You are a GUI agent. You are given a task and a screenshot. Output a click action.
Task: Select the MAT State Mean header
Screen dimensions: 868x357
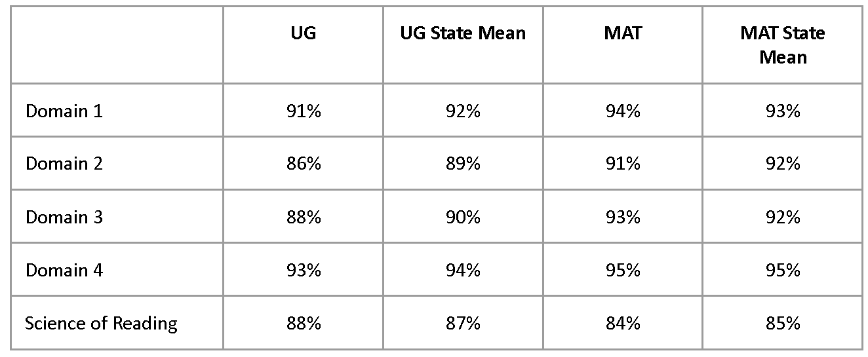point(782,45)
